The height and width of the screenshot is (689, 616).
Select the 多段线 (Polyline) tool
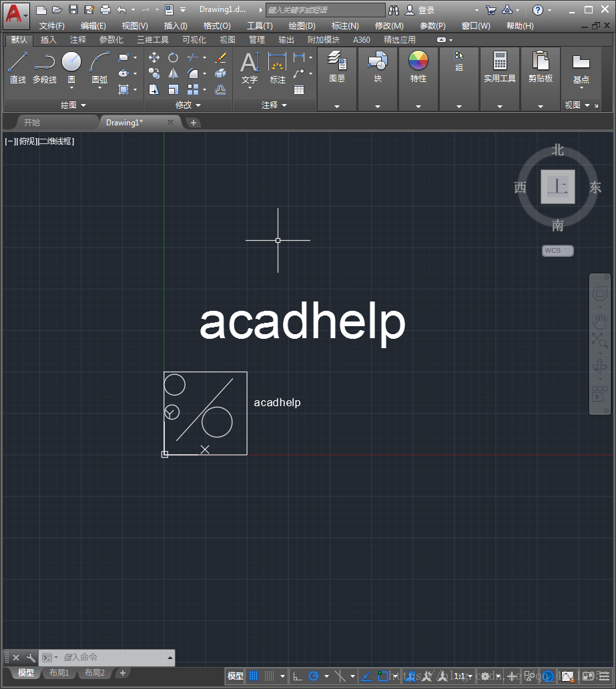45,67
